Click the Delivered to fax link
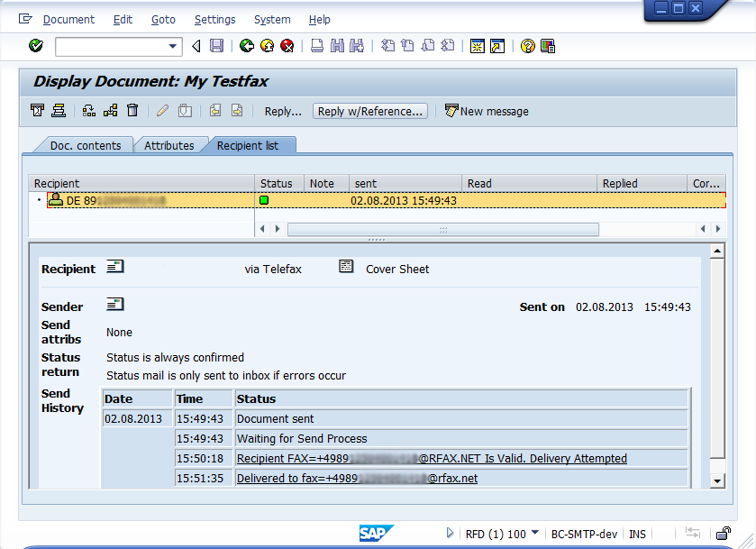Viewport: 756px width, 549px height. (x=357, y=479)
